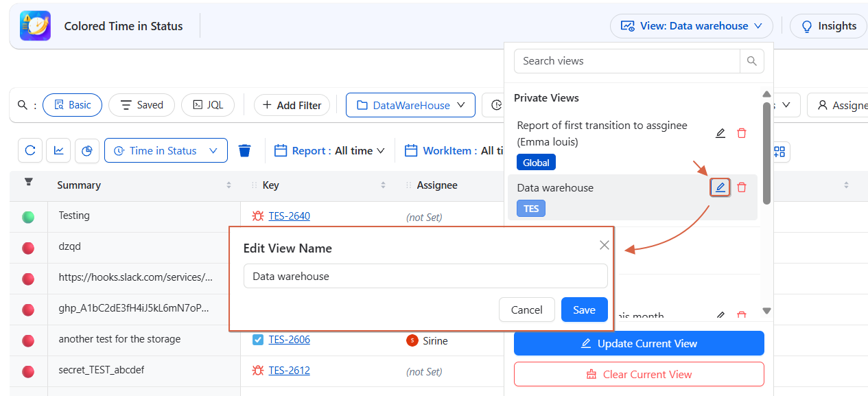The height and width of the screenshot is (396, 868).
Task: Open the TES-2640 issue link
Action: (289, 216)
